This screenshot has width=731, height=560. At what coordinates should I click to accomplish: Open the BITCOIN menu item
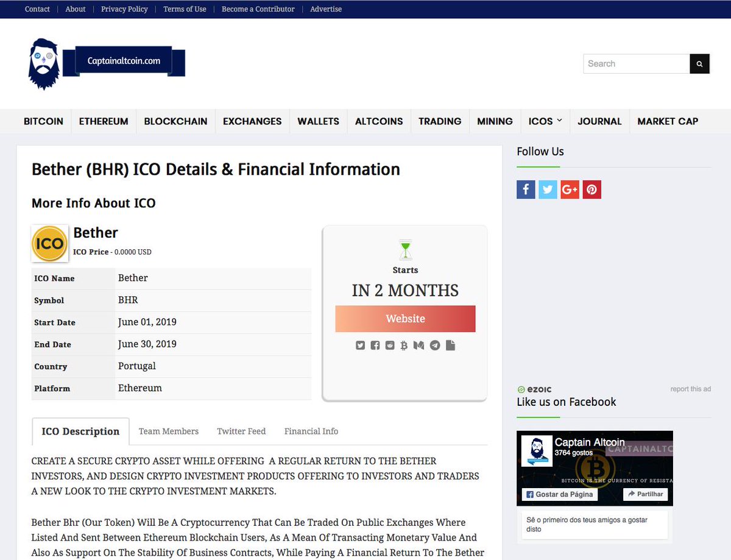point(43,121)
